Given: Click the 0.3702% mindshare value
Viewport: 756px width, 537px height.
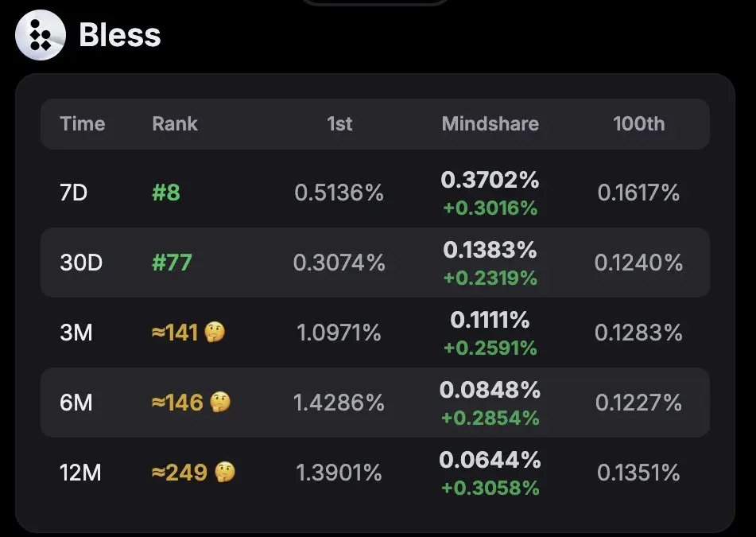Looking at the screenshot, I should 490,180.
